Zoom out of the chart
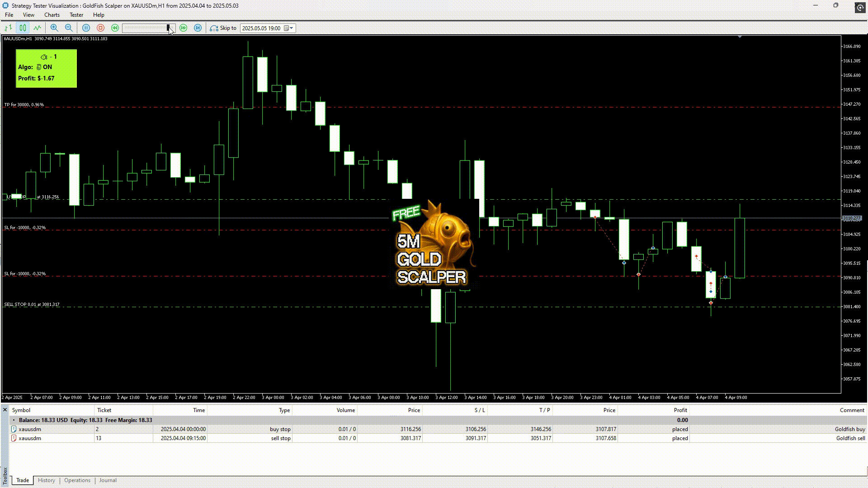Image resolution: width=868 pixels, height=488 pixels. (69, 28)
